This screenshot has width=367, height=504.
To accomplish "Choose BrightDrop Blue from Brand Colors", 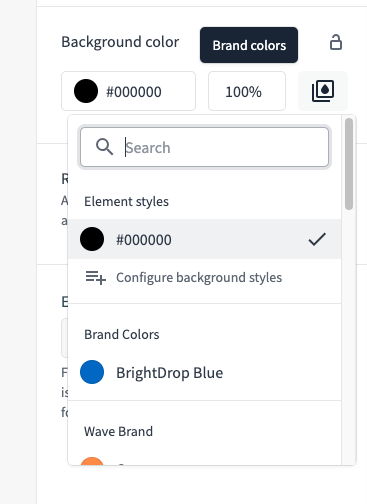I will (x=204, y=372).
